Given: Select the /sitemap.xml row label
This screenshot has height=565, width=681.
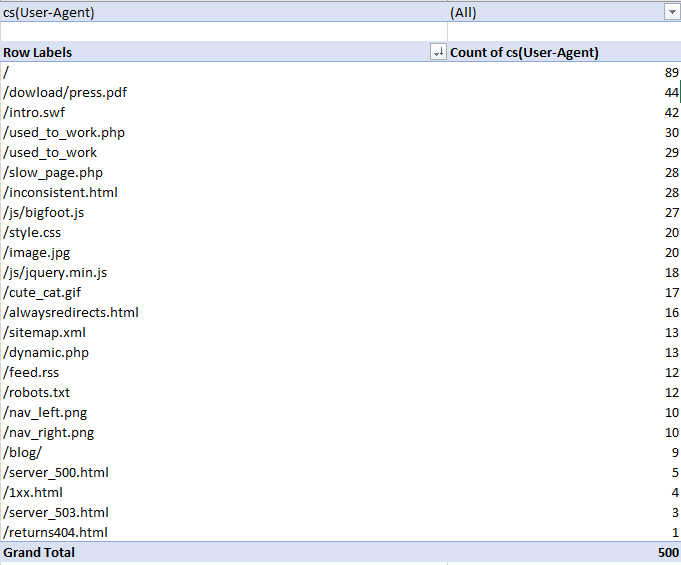Looking at the screenshot, I should point(45,332).
